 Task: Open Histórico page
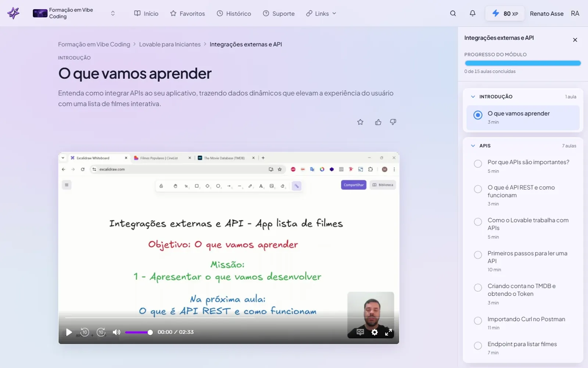click(234, 14)
